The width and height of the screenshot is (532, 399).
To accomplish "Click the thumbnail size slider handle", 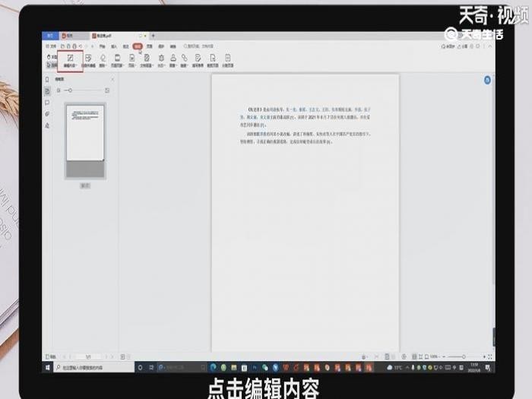I will tap(70, 90).
